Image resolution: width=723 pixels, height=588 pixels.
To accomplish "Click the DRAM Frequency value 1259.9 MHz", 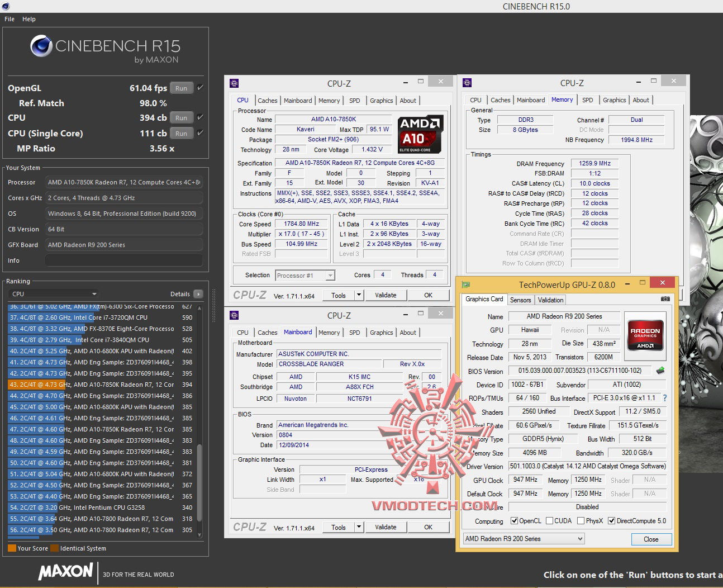I will (x=594, y=163).
